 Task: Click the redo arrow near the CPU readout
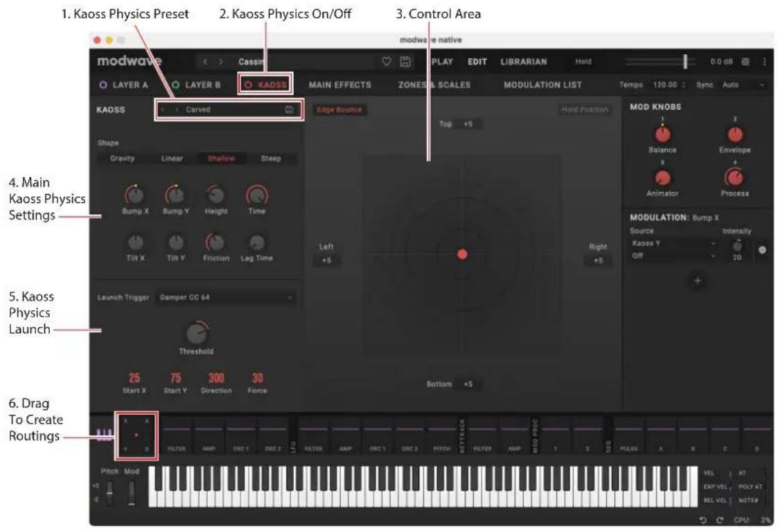[x=719, y=520]
